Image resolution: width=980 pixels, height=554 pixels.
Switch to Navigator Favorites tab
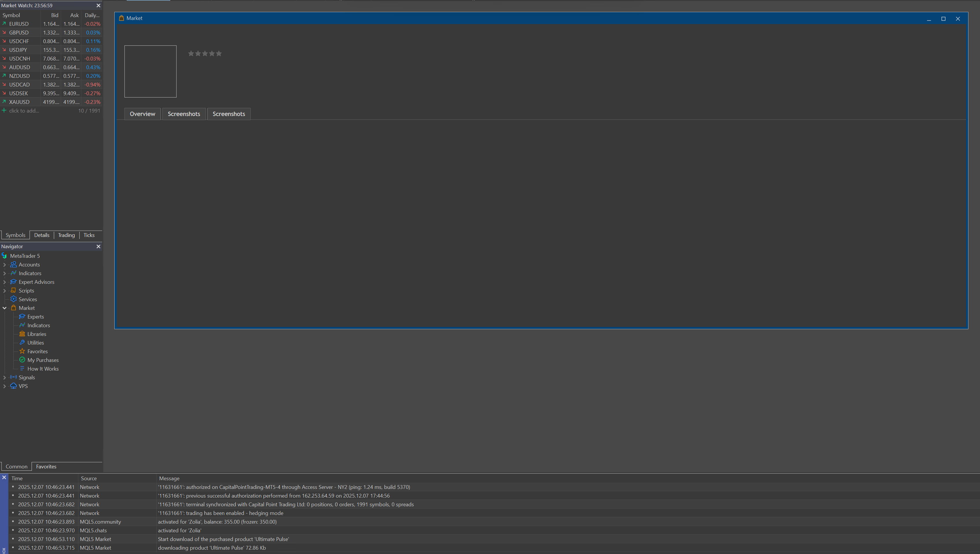(46, 466)
